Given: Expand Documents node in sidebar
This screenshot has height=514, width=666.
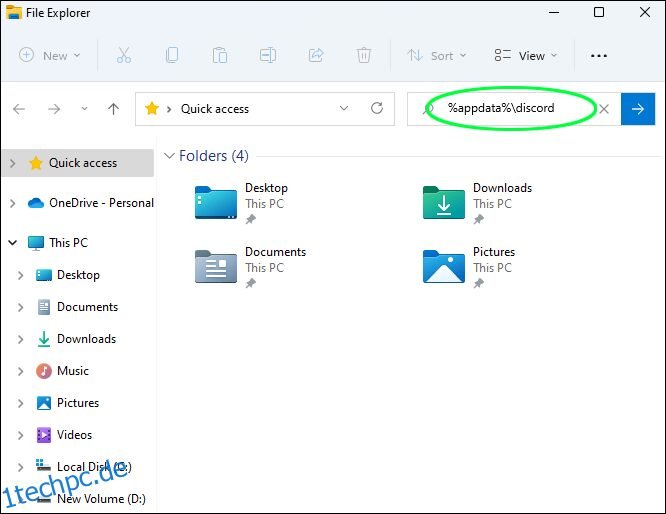Looking at the screenshot, I should pyautogui.click(x=20, y=307).
